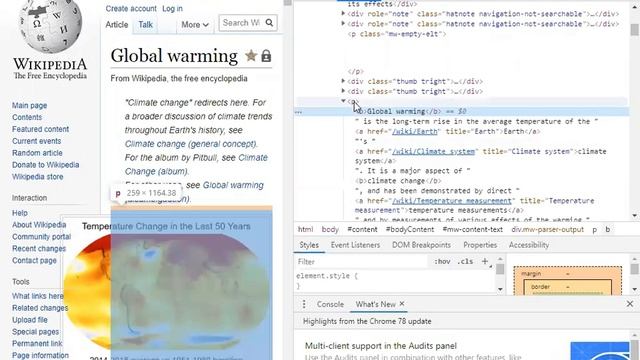
Task: Open the Main page link
Action: click(x=29, y=105)
